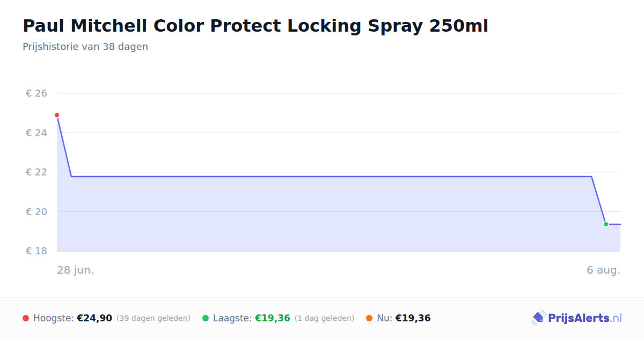The width and height of the screenshot is (644, 338).
Task: Click the € 22 y-axis label
Action: [36, 172]
